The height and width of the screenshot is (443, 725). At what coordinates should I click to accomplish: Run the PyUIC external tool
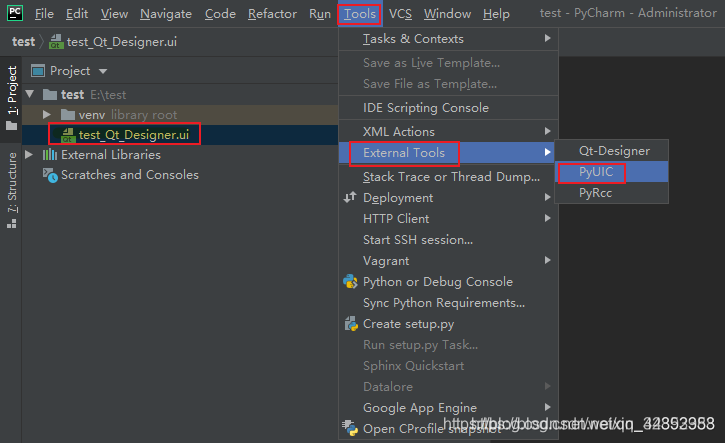[611, 172]
